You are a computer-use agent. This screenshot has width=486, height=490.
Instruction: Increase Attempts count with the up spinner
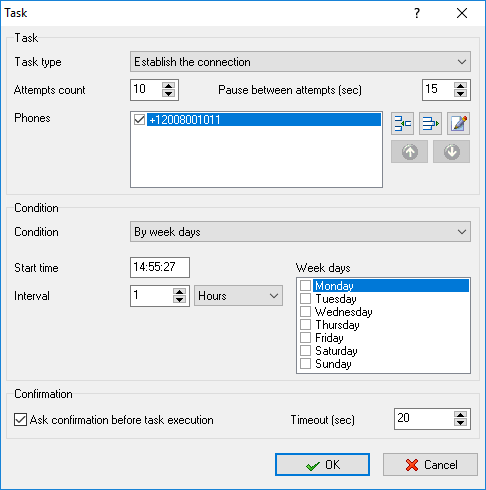pyautogui.click(x=168, y=86)
